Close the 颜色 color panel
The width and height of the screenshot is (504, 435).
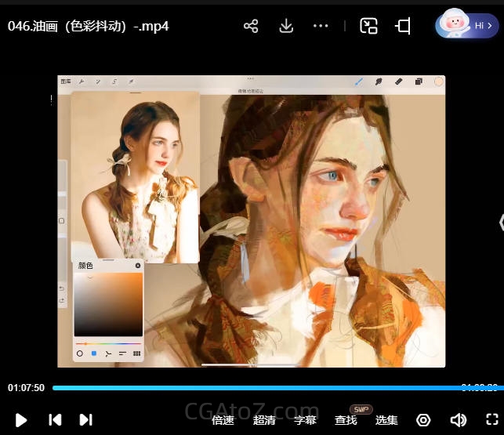point(138,266)
